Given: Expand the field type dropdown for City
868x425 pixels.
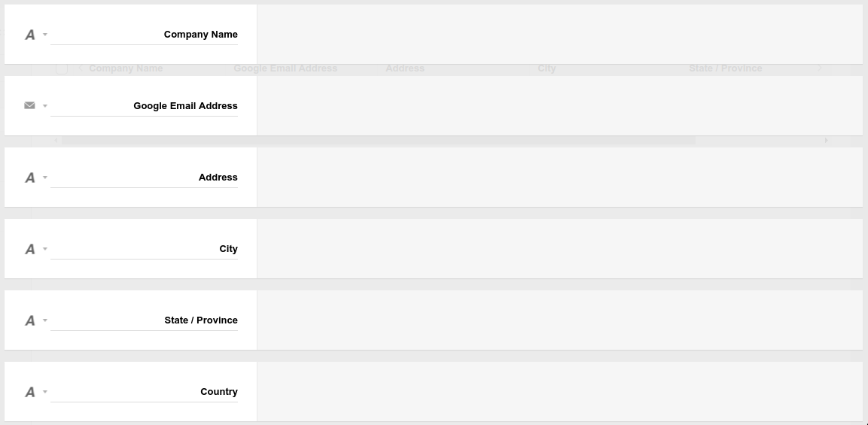Looking at the screenshot, I should click(x=45, y=249).
